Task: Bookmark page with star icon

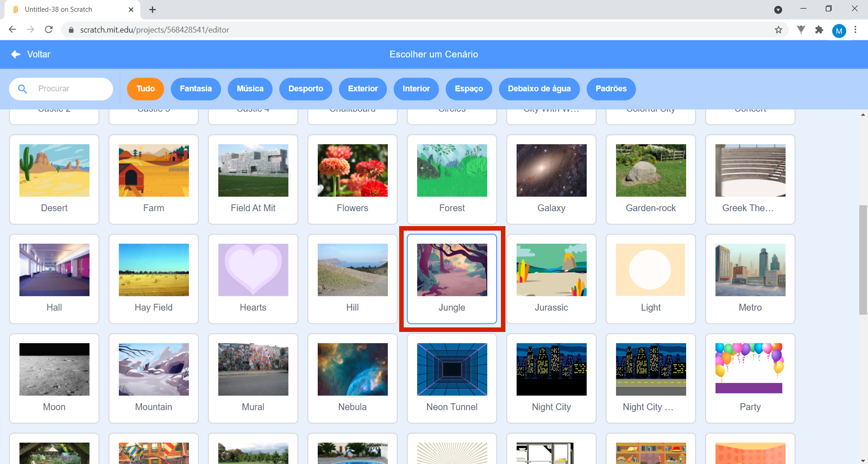Action: (778, 30)
